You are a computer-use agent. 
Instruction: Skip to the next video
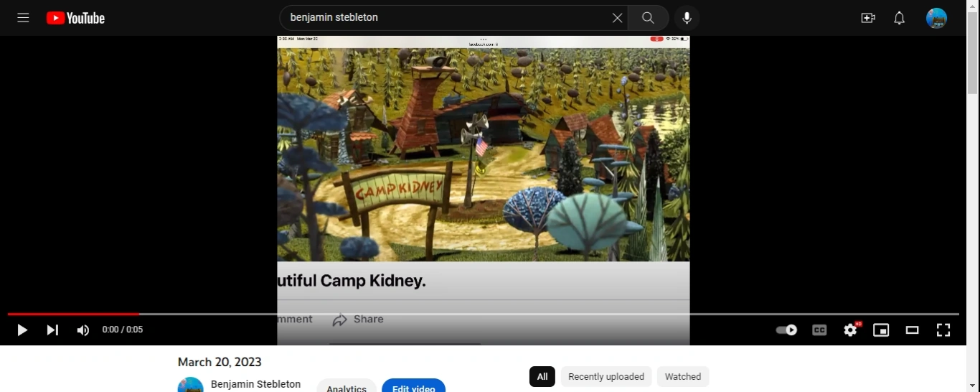(x=52, y=330)
